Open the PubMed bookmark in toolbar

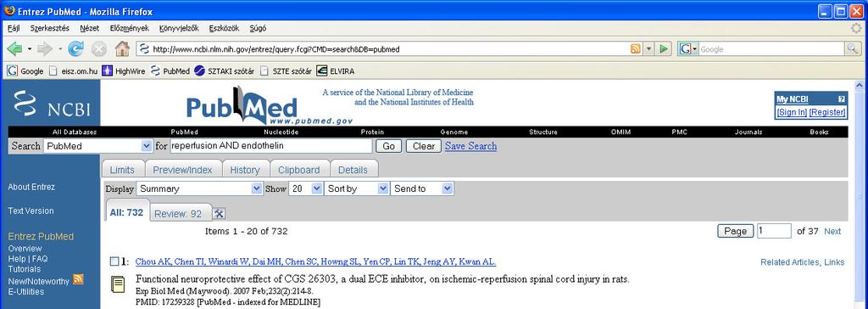pos(170,71)
